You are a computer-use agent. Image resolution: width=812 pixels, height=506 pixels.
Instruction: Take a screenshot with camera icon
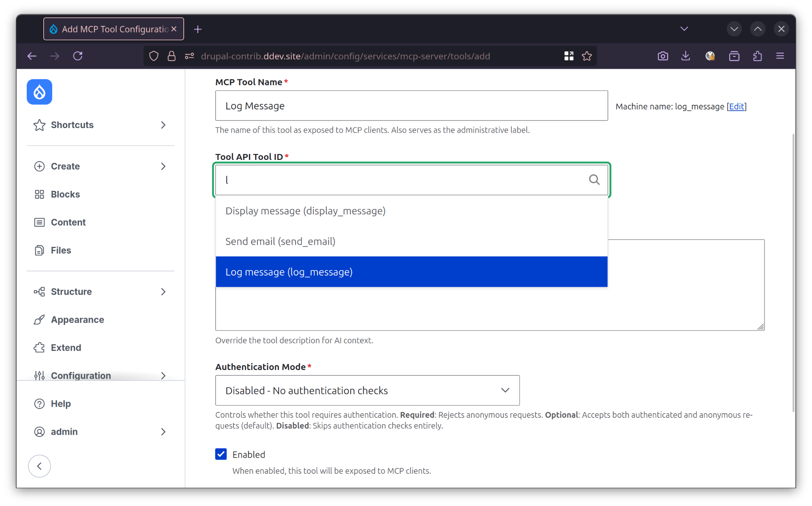pos(663,56)
